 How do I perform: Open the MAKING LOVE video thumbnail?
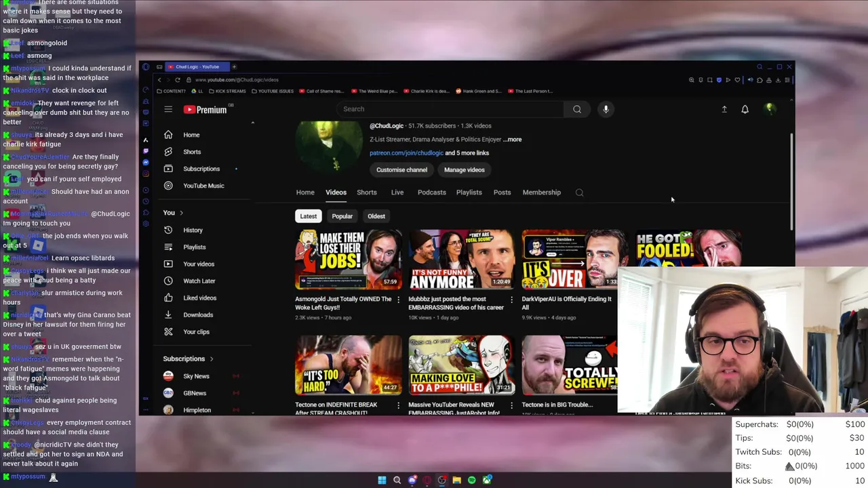tap(462, 365)
